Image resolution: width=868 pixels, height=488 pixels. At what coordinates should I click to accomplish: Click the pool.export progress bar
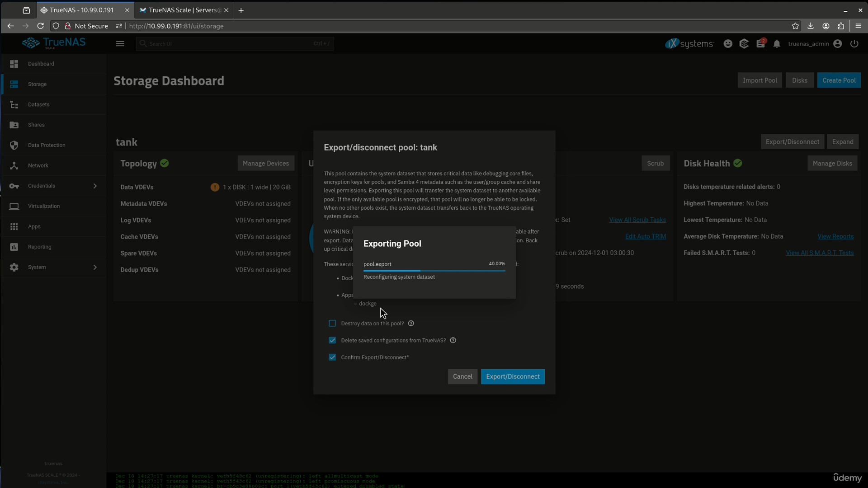point(434,271)
